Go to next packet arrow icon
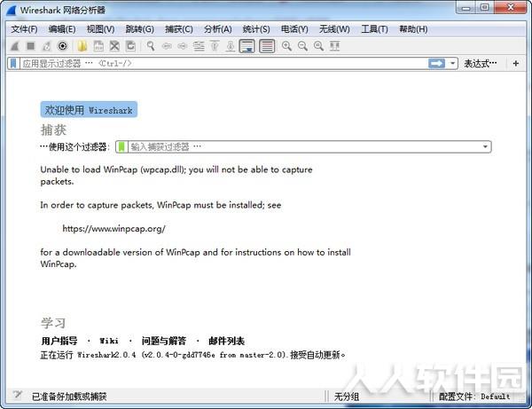The width and height of the screenshot is (532, 409). click(183, 46)
